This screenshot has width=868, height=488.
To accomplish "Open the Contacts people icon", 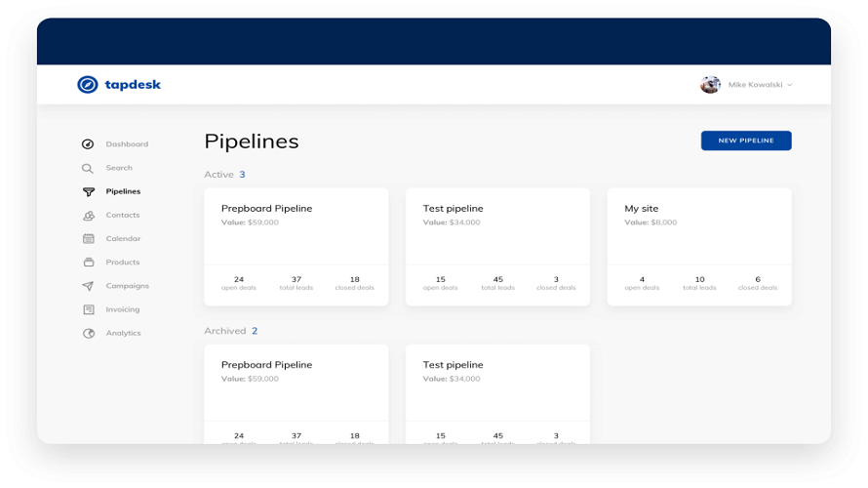I will click(88, 216).
